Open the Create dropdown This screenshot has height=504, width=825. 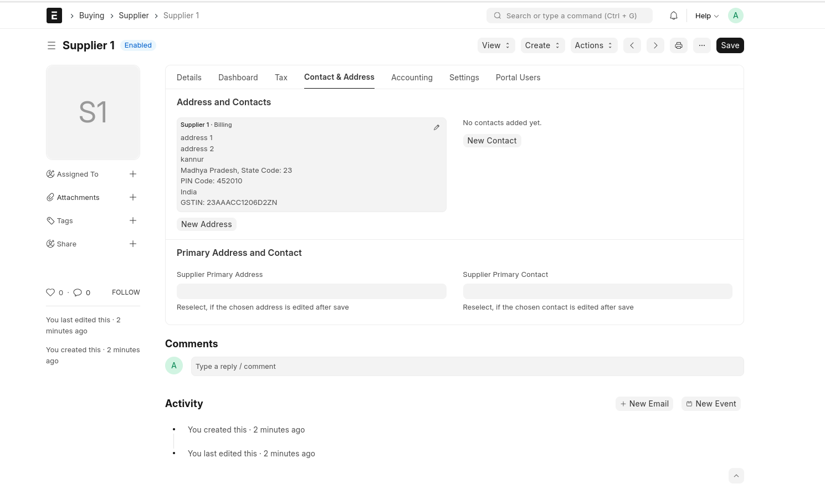pyautogui.click(x=542, y=45)
